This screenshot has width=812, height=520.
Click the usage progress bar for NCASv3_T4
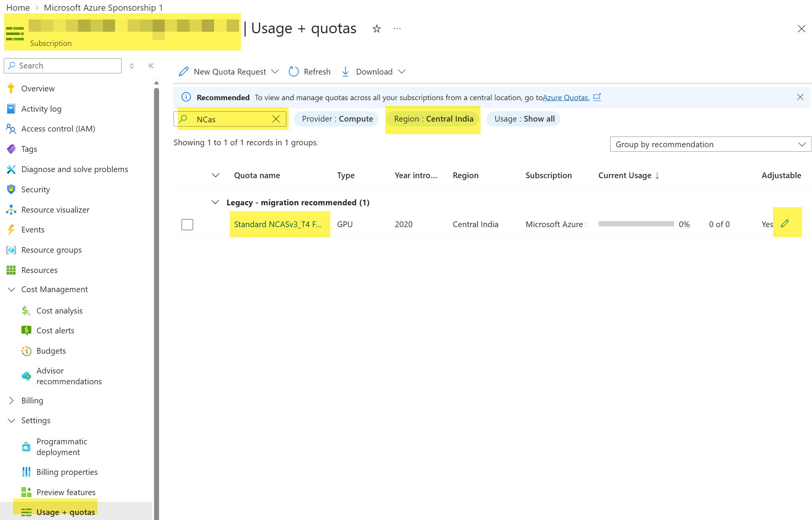pos(636,224)
